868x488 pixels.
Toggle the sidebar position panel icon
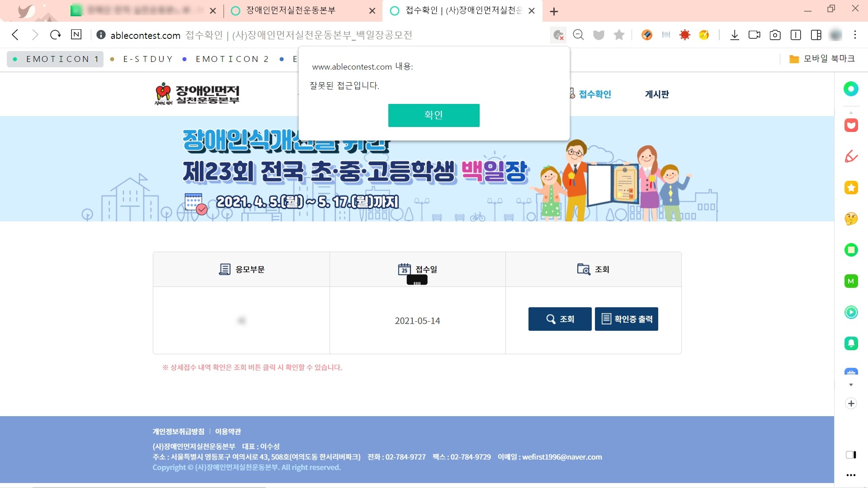pyautogui.click(x=851, y=455)
